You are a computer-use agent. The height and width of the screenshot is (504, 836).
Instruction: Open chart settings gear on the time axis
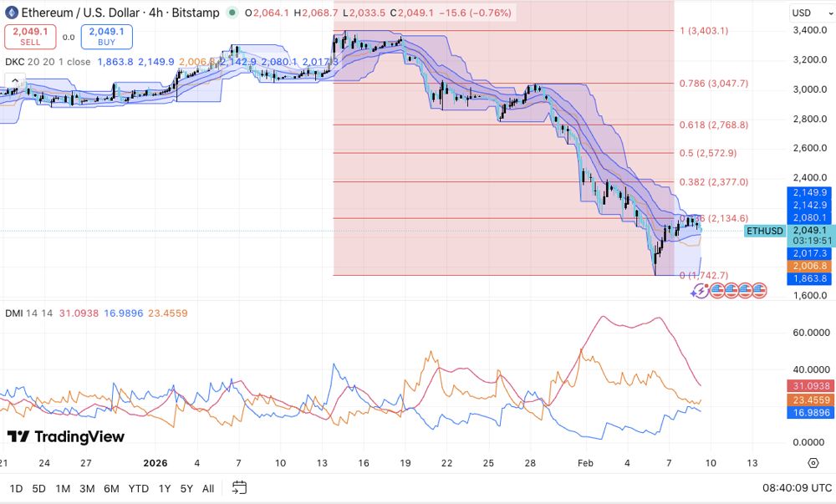(x=813, y=463)
